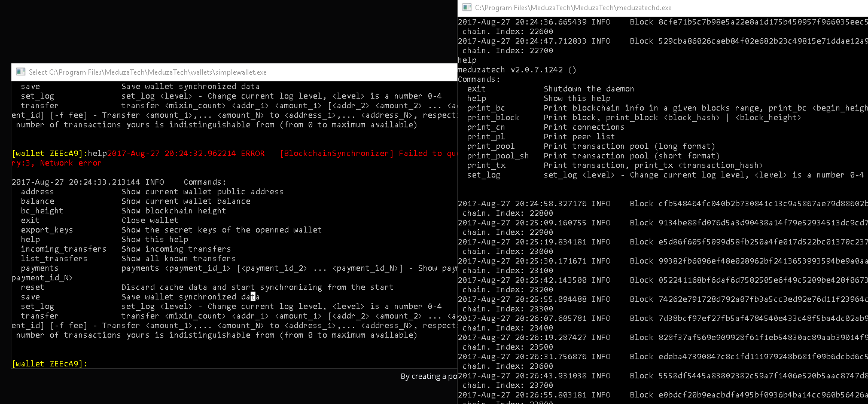Screen dimensions: 868x404
Task: Click 'Discard cache data and start synchronizing' line
Action: pos(257,287)
